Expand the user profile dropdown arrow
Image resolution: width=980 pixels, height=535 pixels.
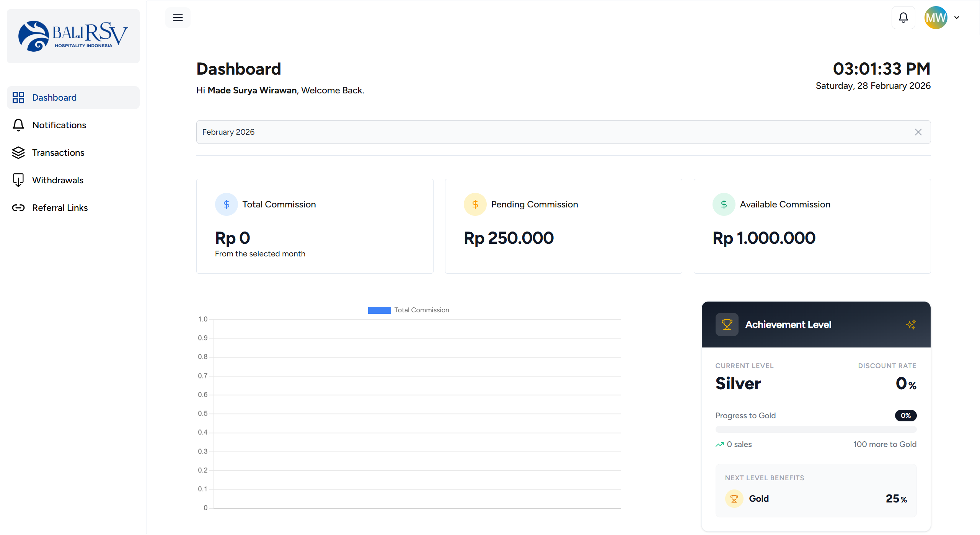tap(957, 18)
